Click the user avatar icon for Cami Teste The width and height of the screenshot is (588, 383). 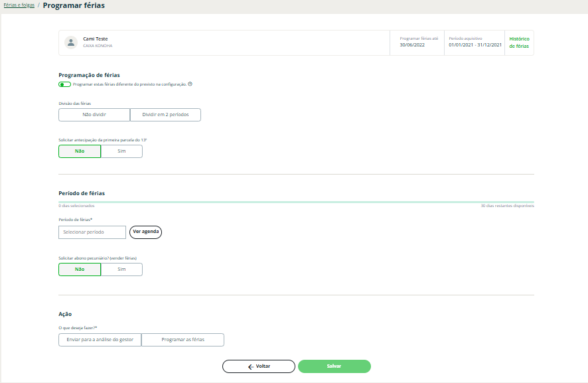pos(71,42)
